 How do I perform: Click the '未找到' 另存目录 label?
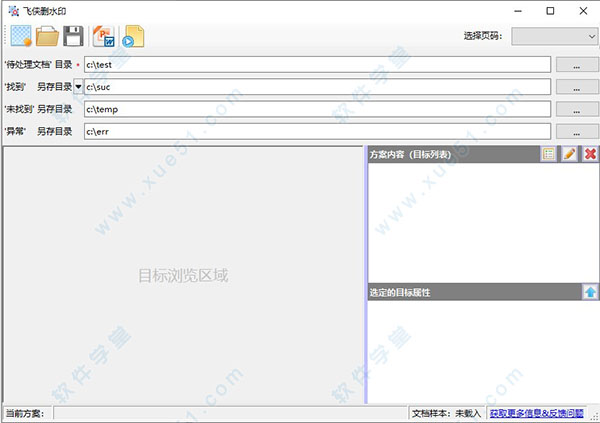coord(38,109)
